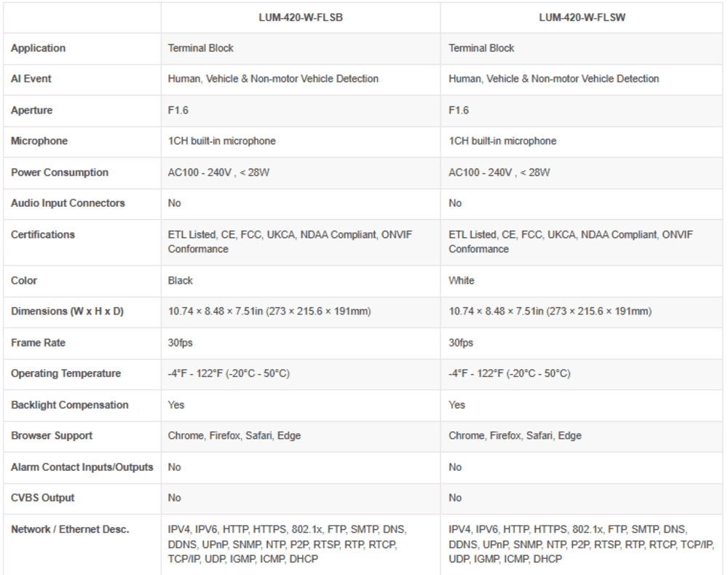Click the Audio Input Connectors label
This screenshot has width=728, height=575.
pyautogui.click(x=68, y=203)
